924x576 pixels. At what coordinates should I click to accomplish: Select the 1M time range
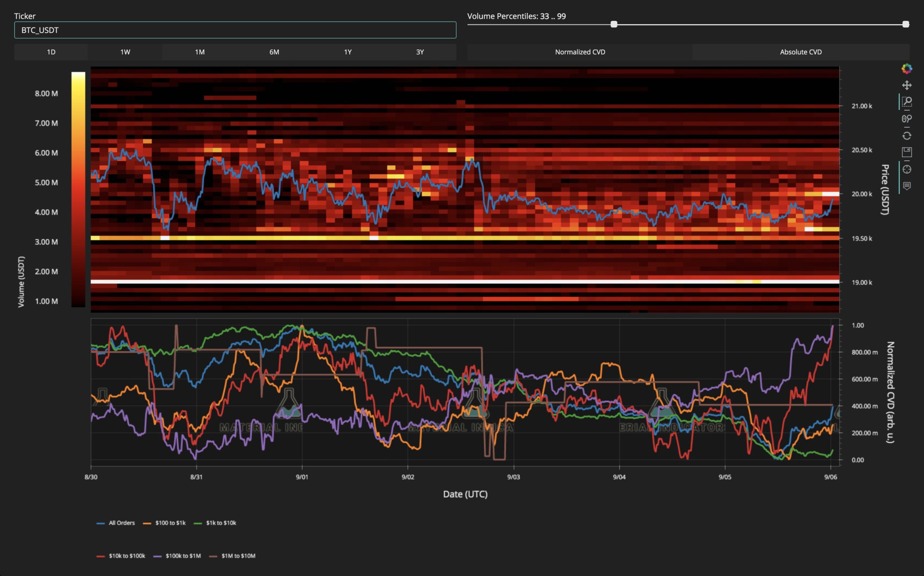pos(200,52)
